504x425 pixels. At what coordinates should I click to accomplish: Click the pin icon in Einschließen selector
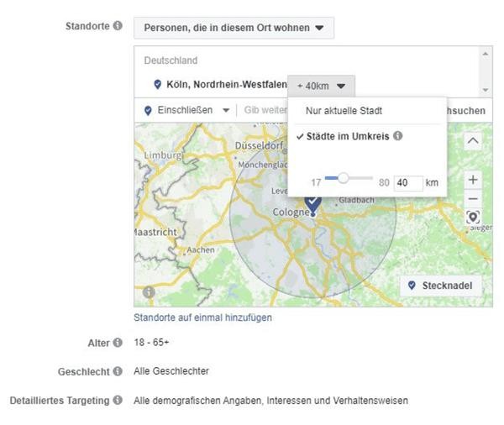148,111
